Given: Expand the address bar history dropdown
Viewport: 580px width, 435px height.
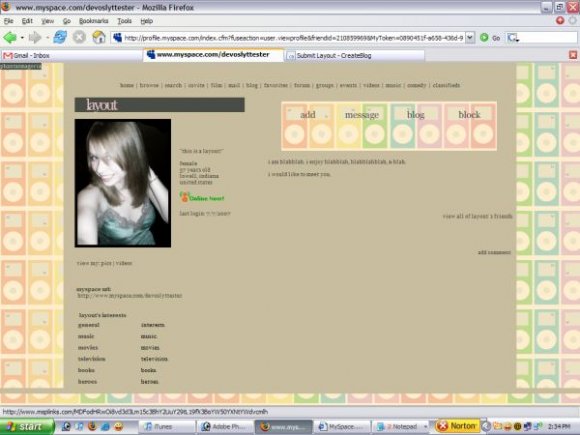Looking at the screenshot, I should pos(470,37).
